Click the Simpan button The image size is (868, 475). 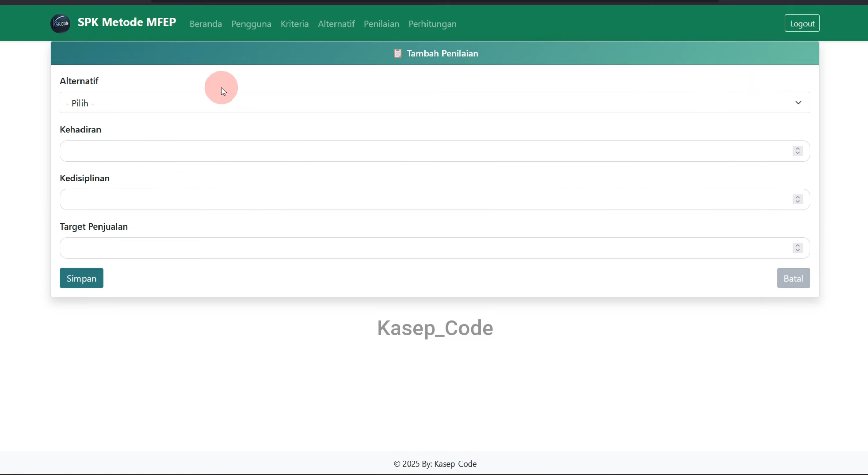coord(82,278)
